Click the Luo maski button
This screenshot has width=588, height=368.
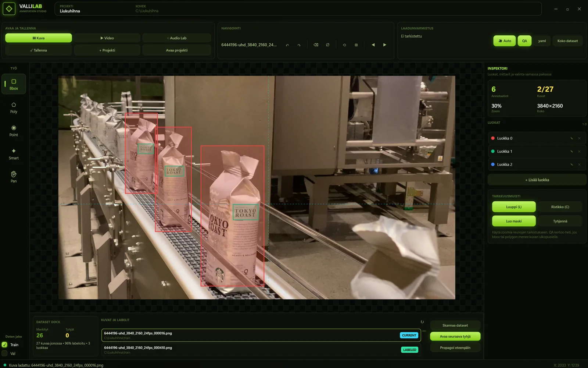point(514,221)
